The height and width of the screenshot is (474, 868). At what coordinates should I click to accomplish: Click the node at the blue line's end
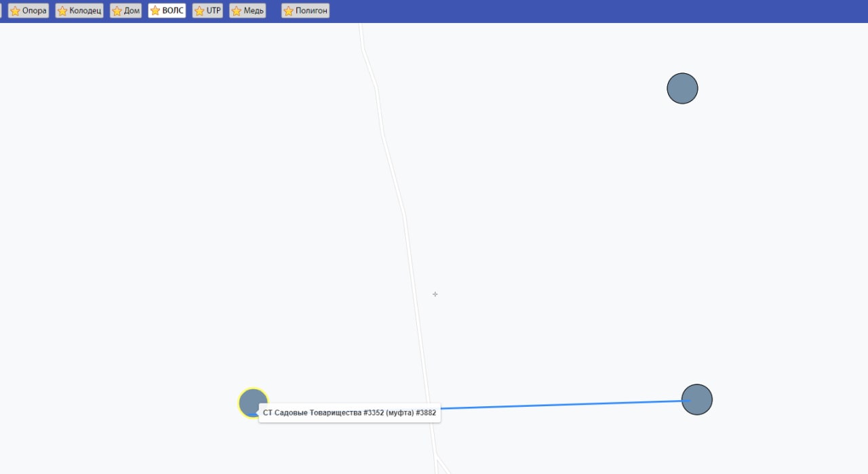point(697,400)
